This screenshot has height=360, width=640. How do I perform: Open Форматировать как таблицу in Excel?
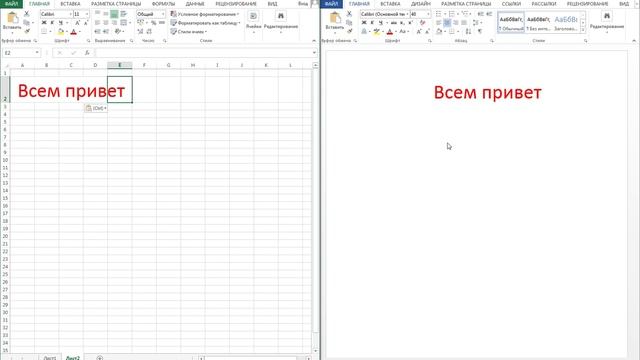coord(205,23)
